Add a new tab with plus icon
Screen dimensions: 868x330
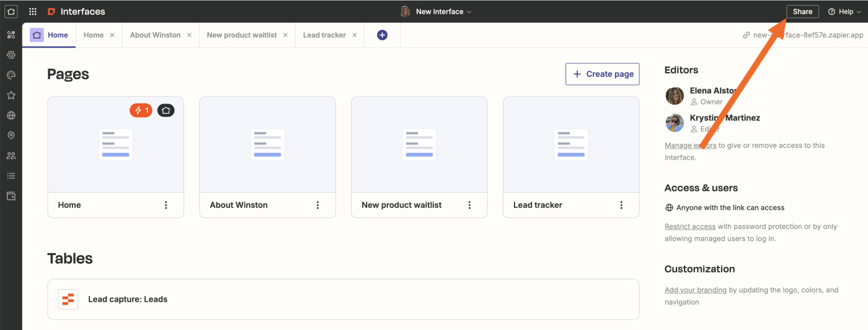(382, 35)
